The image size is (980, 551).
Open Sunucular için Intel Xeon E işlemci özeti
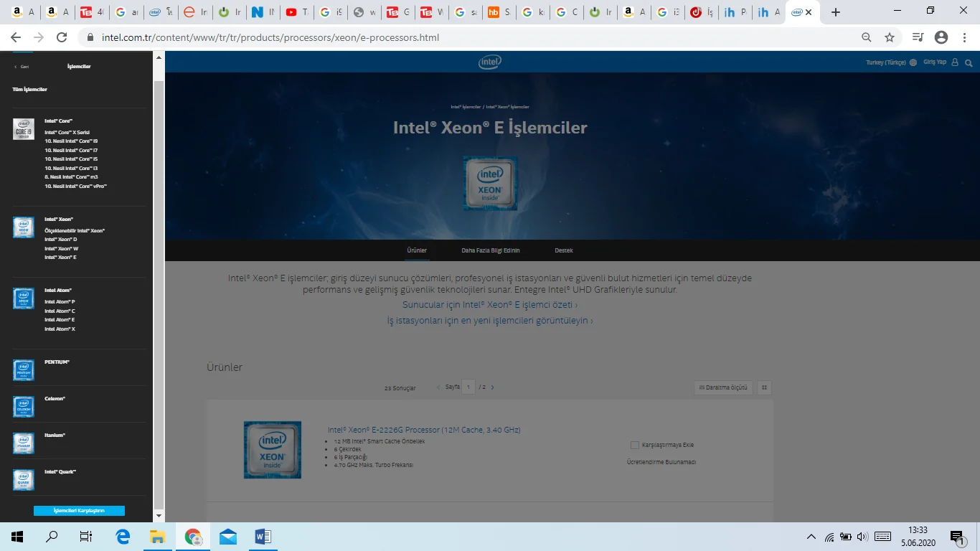click(x=489, y=305)
